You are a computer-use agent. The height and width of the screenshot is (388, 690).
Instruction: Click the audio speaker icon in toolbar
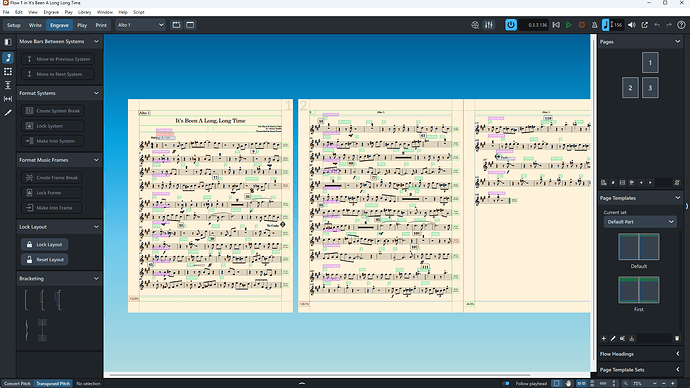point(632,25)
